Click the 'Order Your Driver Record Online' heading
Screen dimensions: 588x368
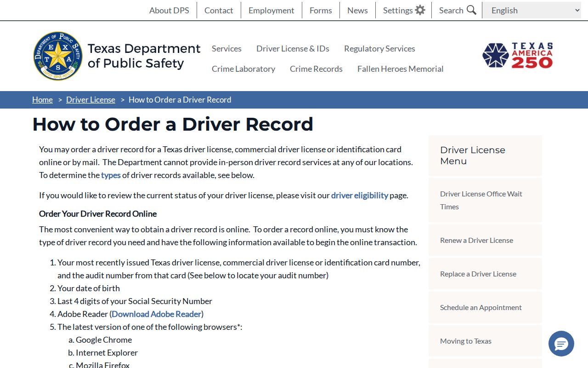pyautogui.click(x=98, y=214)
